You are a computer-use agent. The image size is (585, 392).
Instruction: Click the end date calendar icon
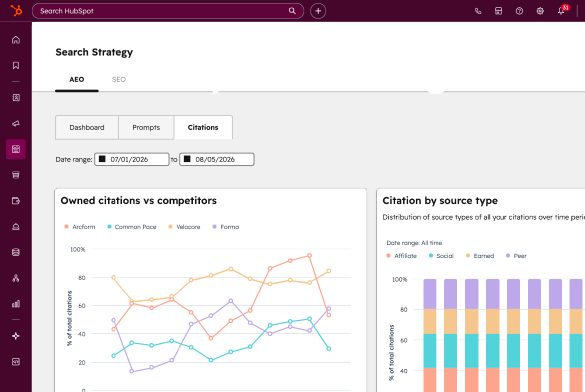[187, 159]
